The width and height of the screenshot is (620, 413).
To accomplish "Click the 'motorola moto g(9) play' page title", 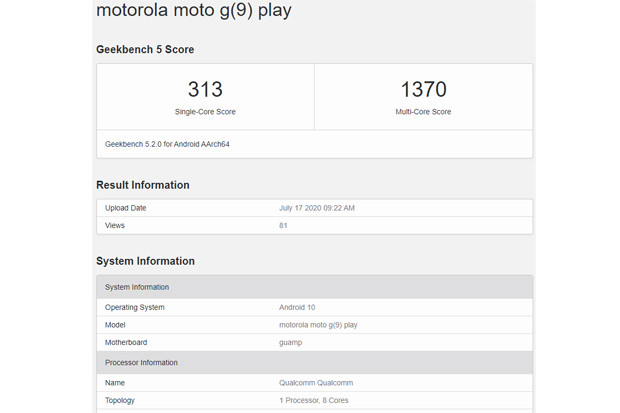I will click(194, 11).
